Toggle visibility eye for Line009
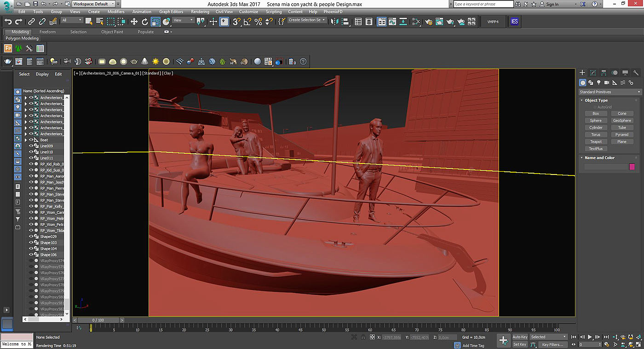 click(x=31, y=146)
